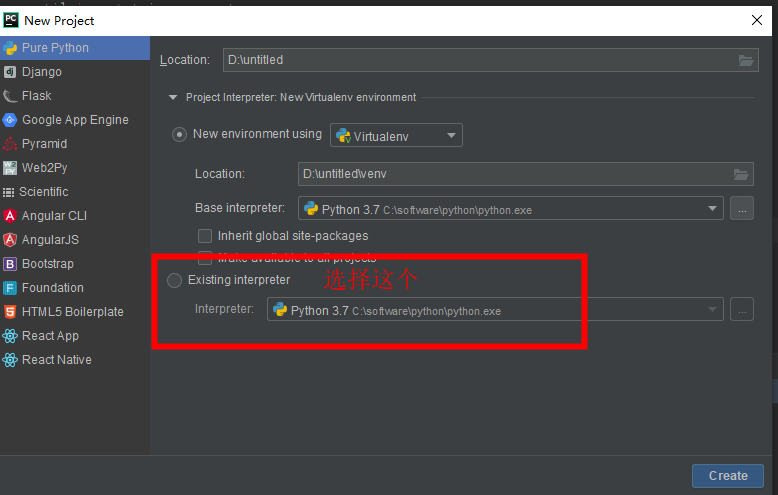
Task: Browse folder for project Location
Action: pyautogui.click(x=746, y=61)
